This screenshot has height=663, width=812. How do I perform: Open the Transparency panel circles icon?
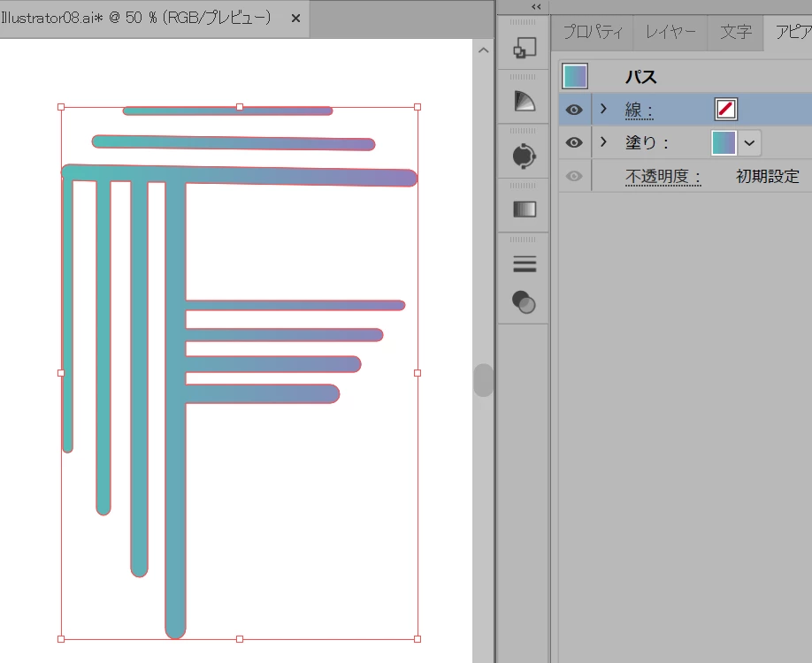pos(524,302)
